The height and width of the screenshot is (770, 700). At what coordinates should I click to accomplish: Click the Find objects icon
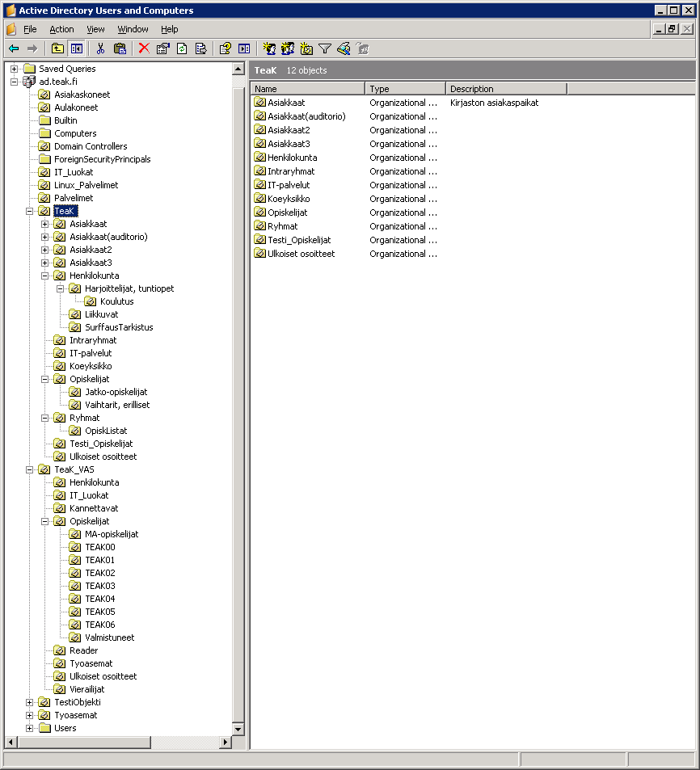pos(344,48)
